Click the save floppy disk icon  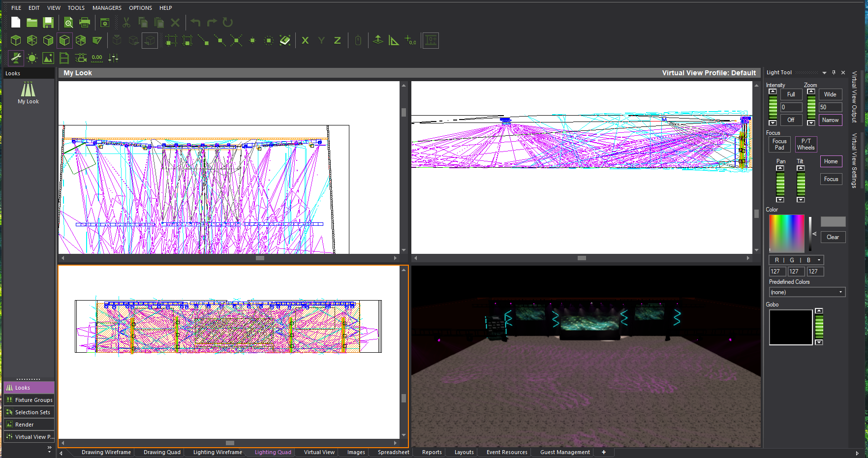coord(48,23)
